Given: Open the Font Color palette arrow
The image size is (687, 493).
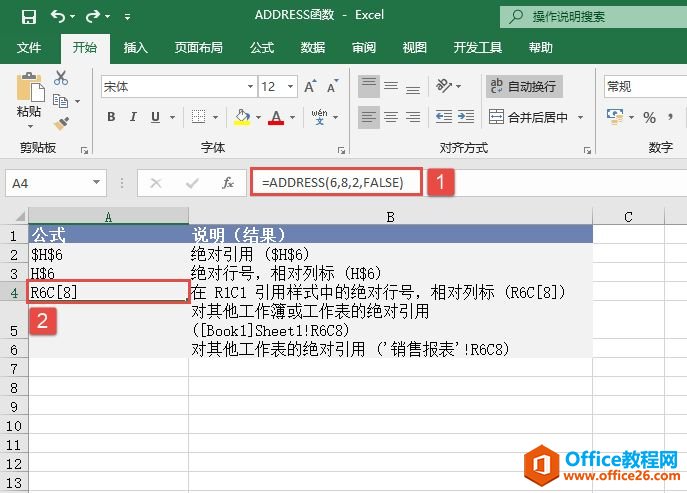Looking at the screenshot, I should [292, 117].
